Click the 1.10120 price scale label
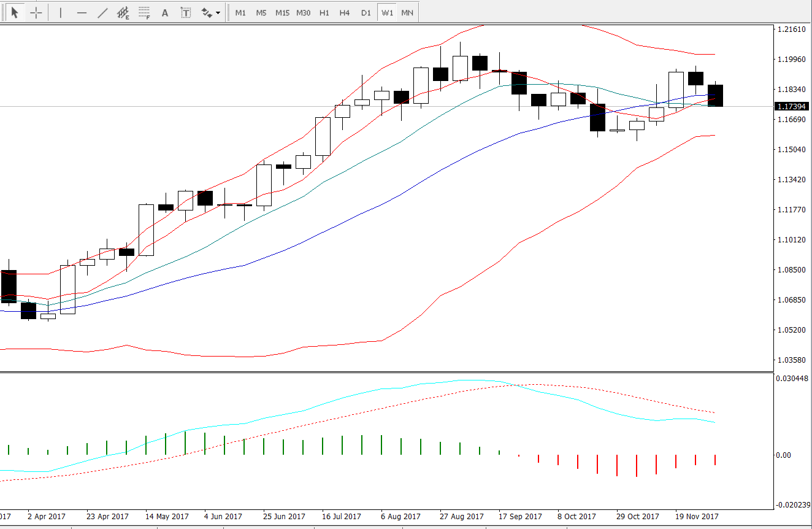Image resolution: width=812 pixels, height=529 pixels. point(791,239)
